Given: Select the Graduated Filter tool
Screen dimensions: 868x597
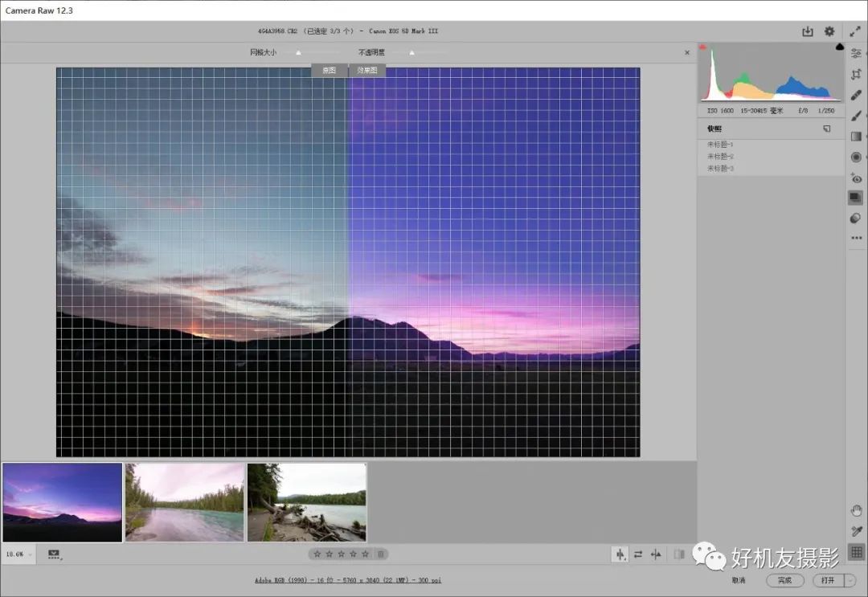Looking at the screenshot, I should [856, 136].
